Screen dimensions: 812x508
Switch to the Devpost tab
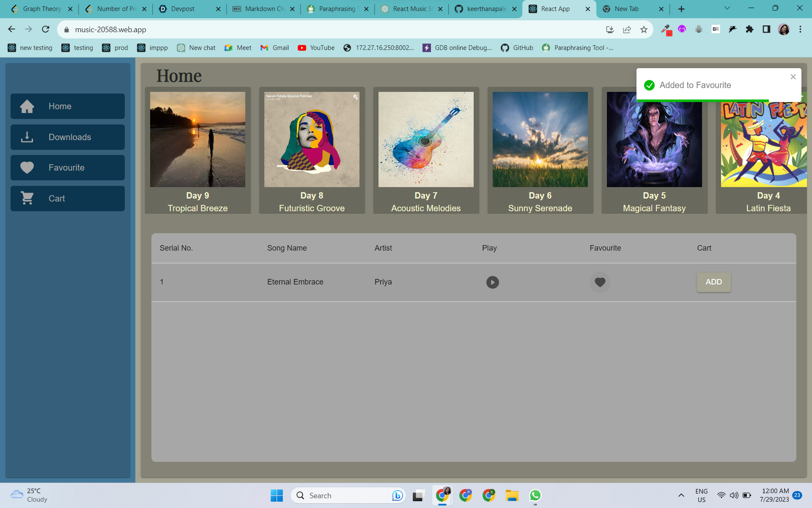click(x=183, y=9)
